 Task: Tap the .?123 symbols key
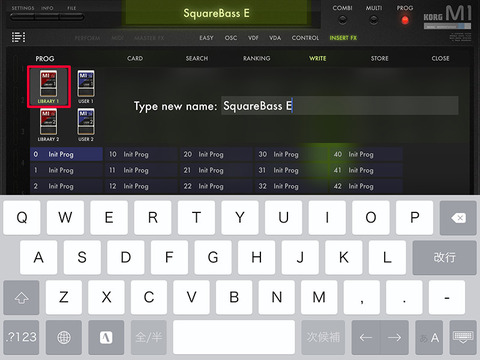click(21, 337)
